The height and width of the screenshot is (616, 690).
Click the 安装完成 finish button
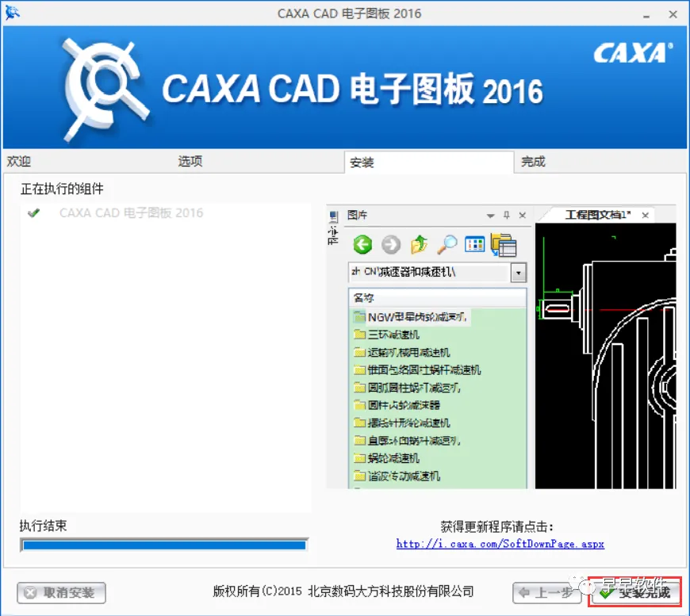tap(634, 593)
